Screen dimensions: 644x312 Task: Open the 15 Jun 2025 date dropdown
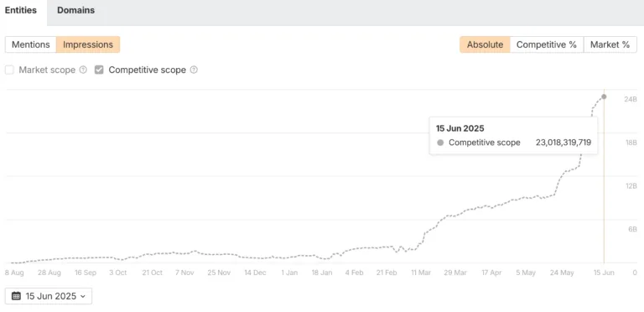[49, 296]
